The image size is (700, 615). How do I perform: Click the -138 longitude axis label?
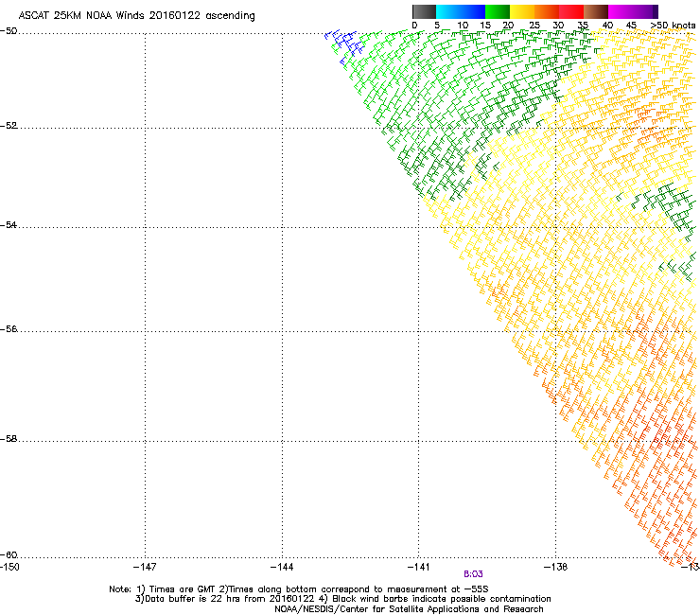(x=556, y=567)
